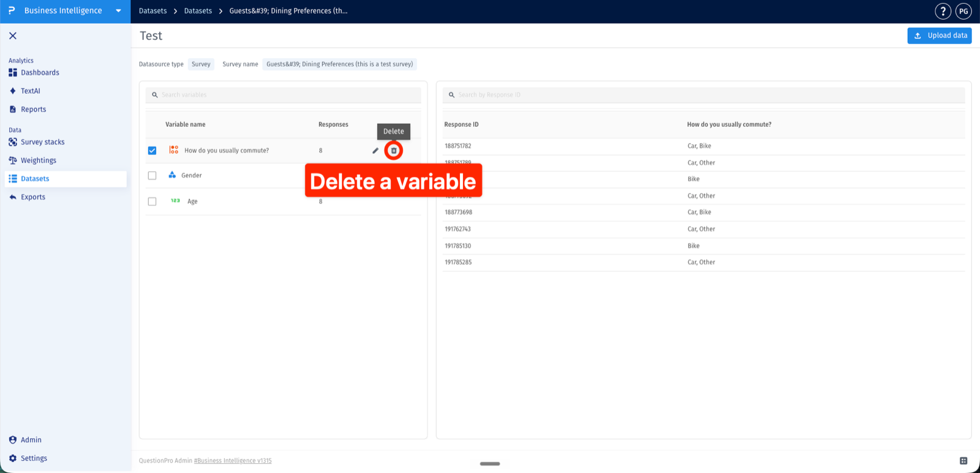The image size is (980, 473).
Task: Check the Gender variable checkbox
Action: [152, 176]
